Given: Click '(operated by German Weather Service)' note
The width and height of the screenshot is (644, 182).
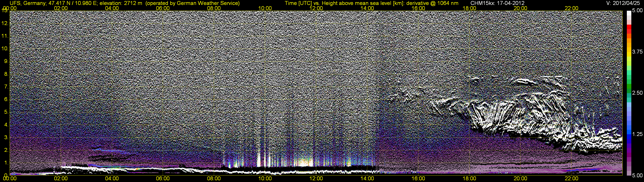Looking at the screenshot, I should click(193, 3).
